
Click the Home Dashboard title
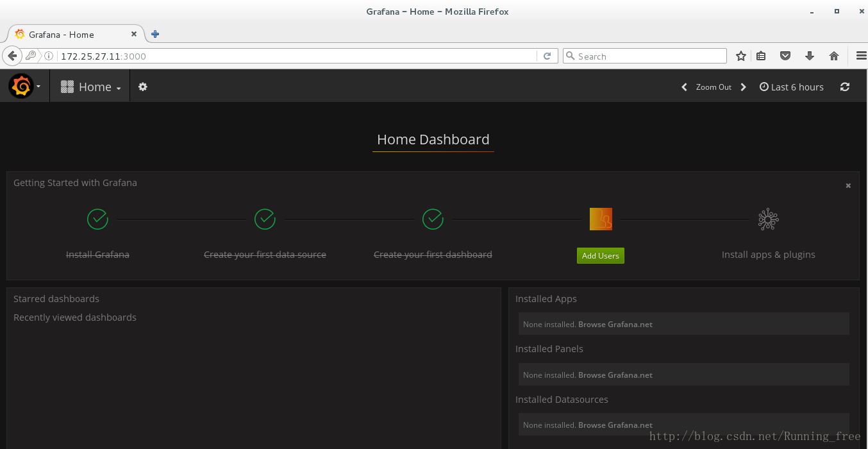pyautogui.click(x=433, y=139)
